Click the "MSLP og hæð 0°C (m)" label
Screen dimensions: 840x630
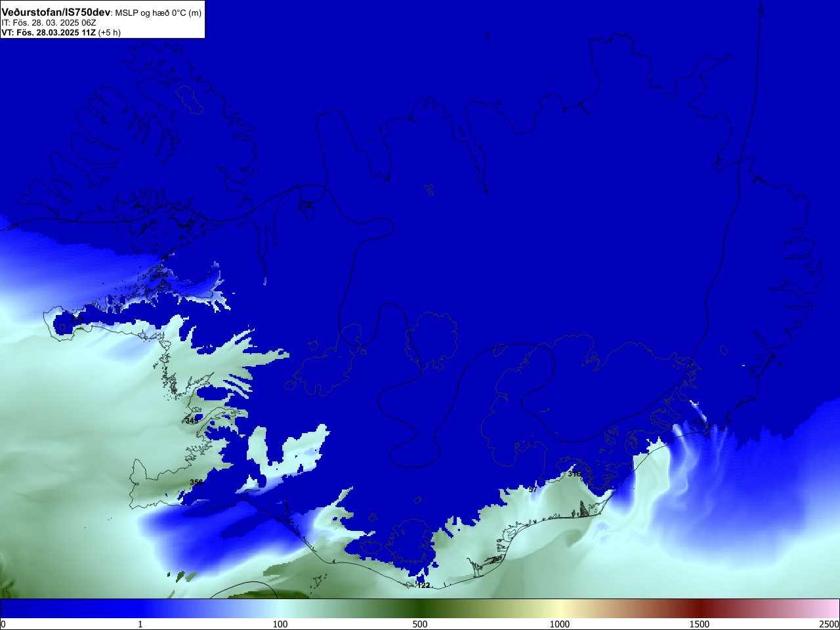(158, 13)
